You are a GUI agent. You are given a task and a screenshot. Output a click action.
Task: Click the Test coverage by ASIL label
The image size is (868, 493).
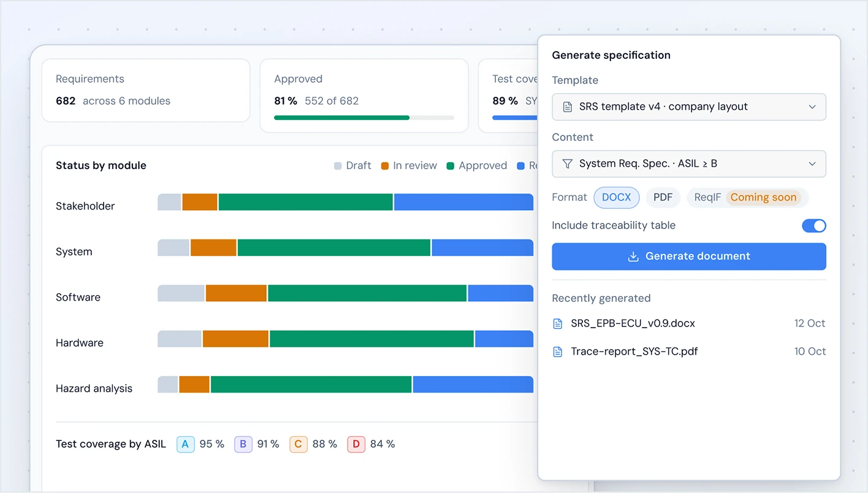(x=111, y=444)
